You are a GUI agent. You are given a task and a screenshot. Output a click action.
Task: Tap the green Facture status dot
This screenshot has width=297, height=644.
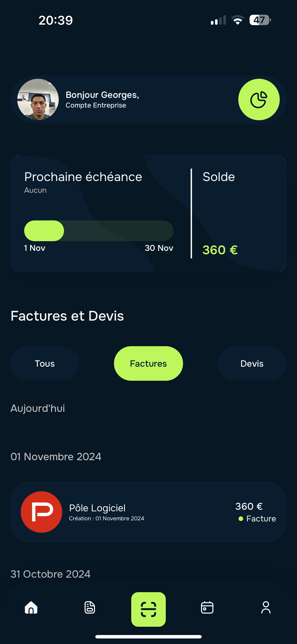[x=241, y=519]
